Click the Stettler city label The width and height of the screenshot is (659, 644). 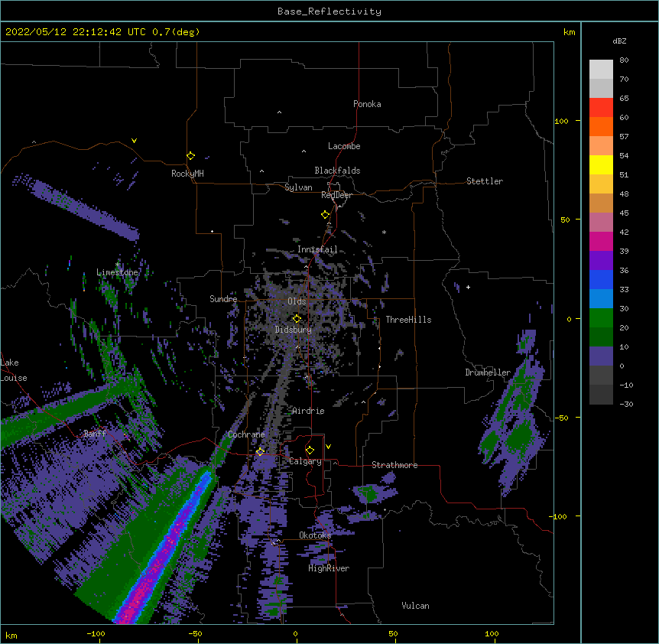(x=484, y=181)
